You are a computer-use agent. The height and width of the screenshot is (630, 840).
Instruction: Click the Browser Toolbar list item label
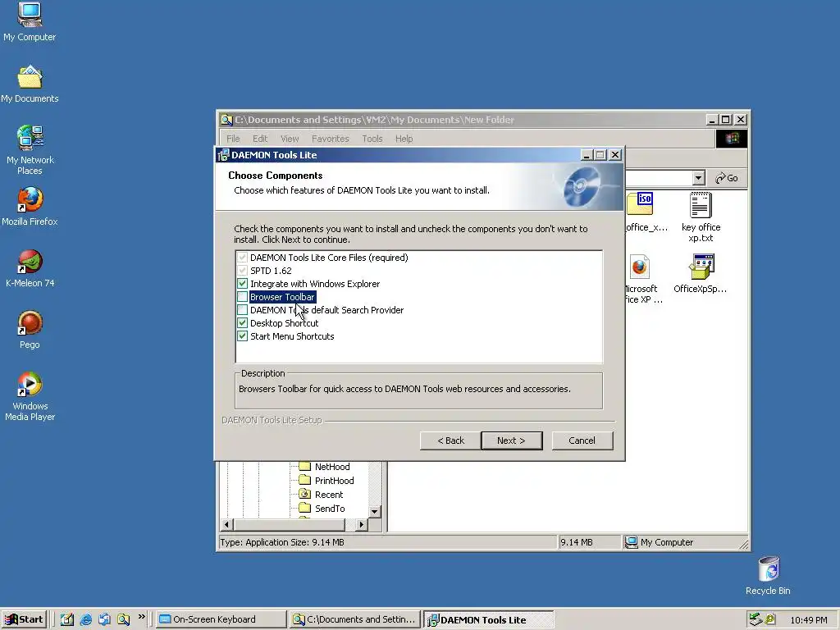pos(282,297)
